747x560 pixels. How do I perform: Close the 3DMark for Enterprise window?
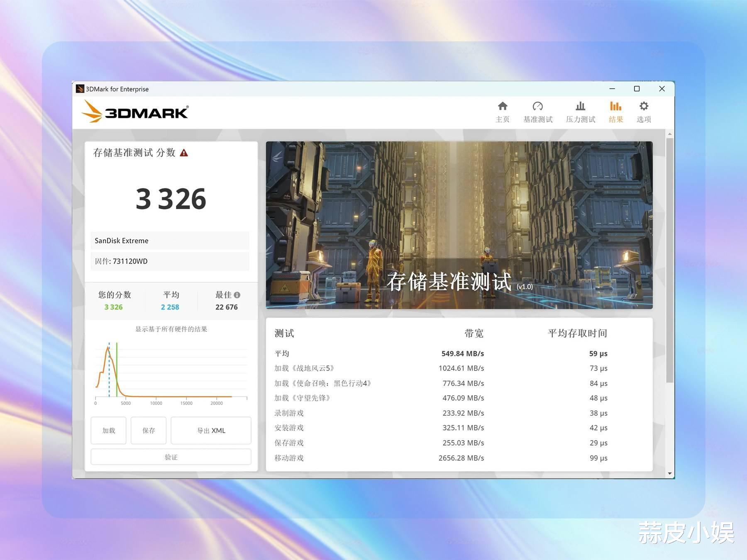click(662, 89)
